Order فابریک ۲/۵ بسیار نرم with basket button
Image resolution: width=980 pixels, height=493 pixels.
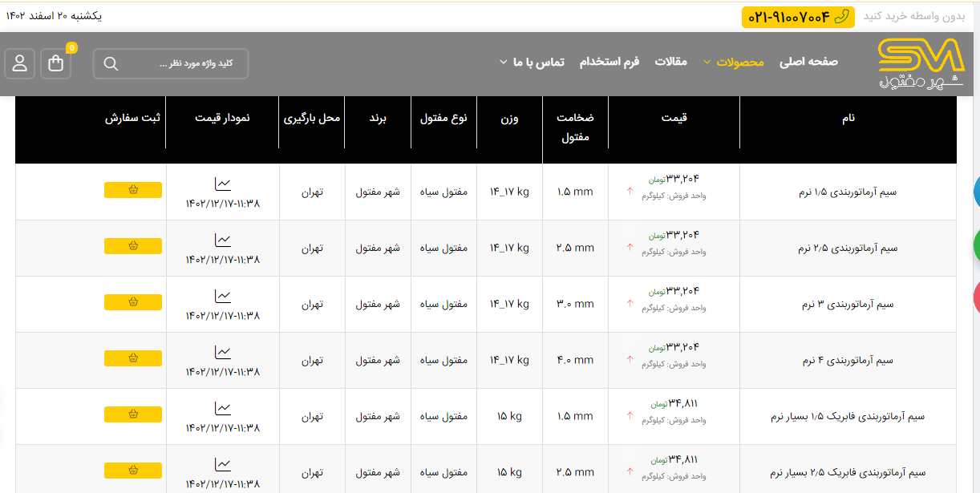point(133,471)
